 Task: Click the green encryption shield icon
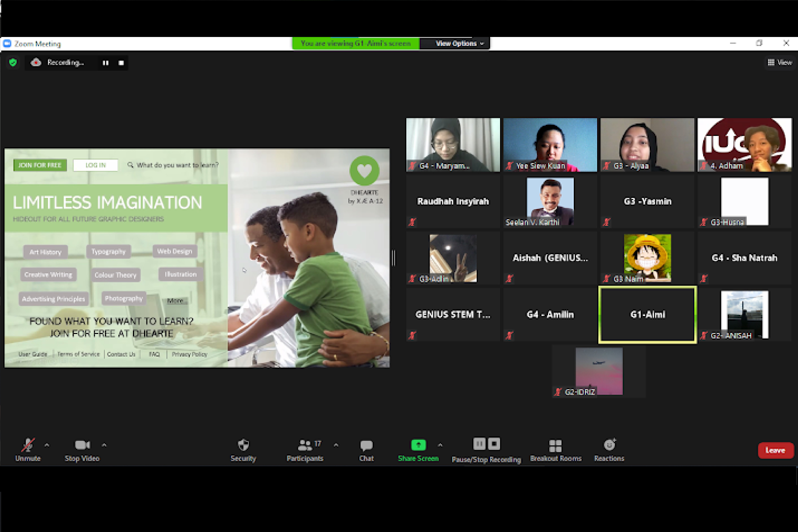13,62
